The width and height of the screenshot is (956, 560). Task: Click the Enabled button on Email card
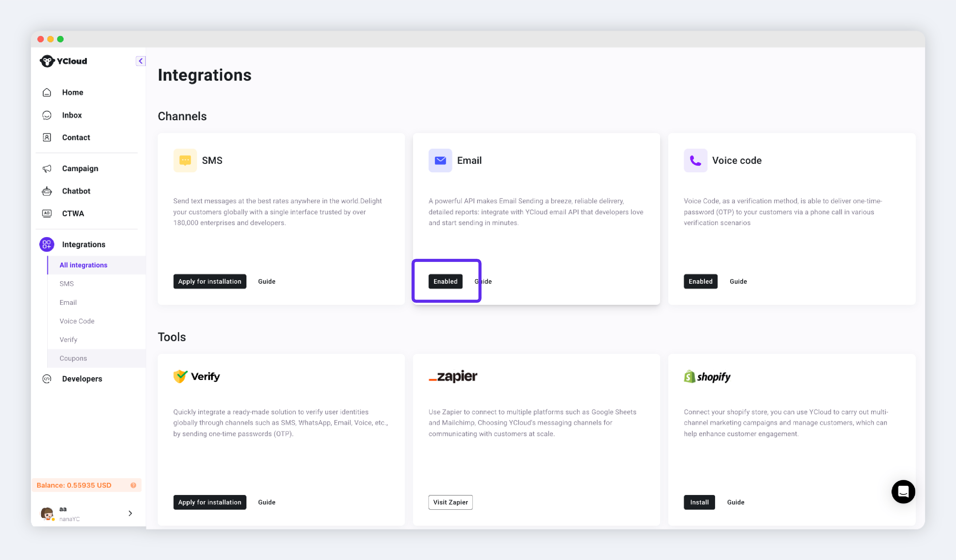[445, 281]
